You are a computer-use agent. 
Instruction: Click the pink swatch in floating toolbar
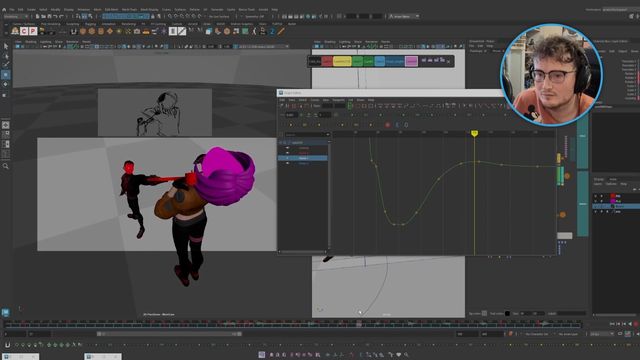(411, 61)
